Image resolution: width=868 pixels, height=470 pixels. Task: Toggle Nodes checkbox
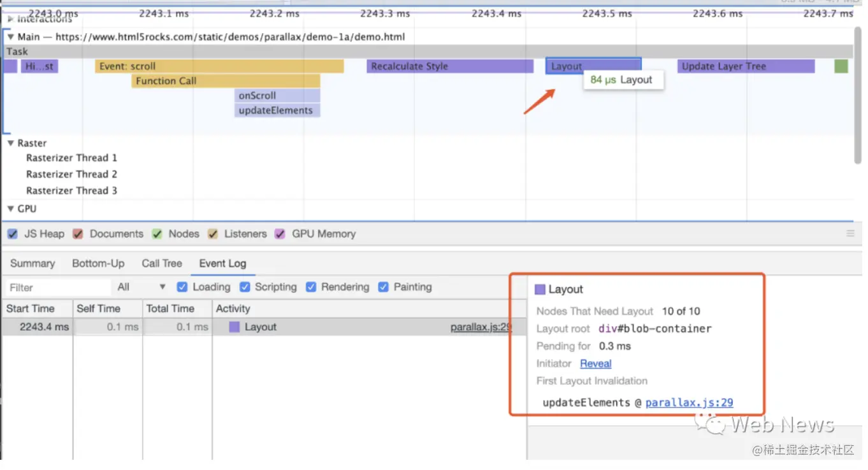tap(157, 234)
